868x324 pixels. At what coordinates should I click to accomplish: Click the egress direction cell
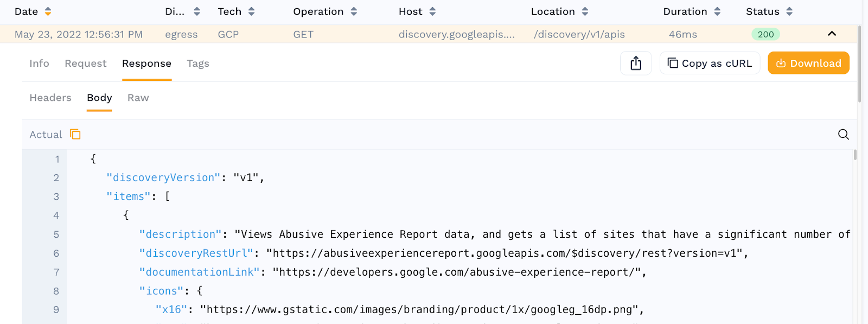pos(181,34)
